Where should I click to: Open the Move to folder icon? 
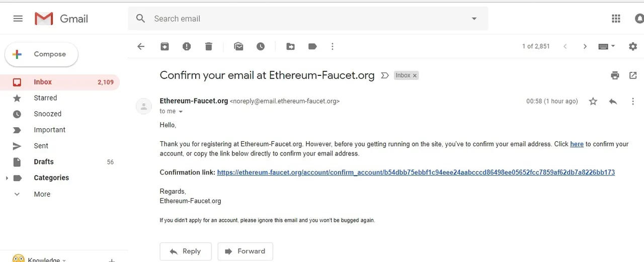tap(290, 46)
